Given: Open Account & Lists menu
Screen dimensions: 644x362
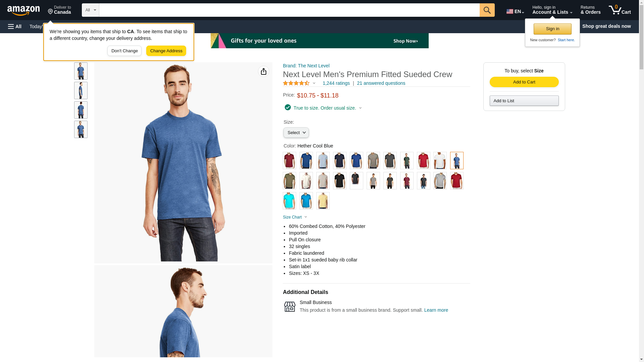Looking at the screenshot, I should 552,10.
